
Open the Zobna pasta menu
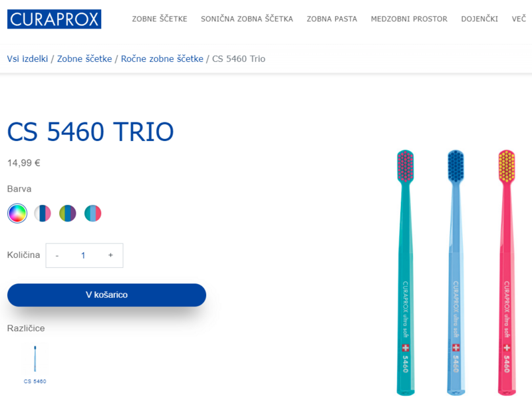click(332, 19)
